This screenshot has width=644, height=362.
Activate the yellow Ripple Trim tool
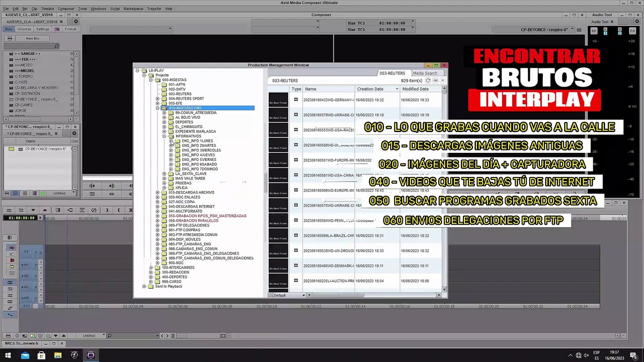click(12, 266)
